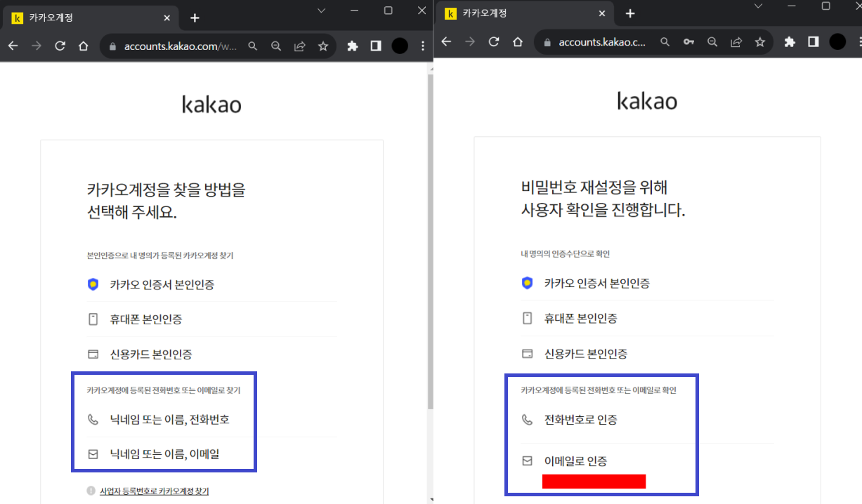Image resolution: width=862 pixels, height=504 pixels.
Task: Go back in the right browser window
Action: pos(447,42)
